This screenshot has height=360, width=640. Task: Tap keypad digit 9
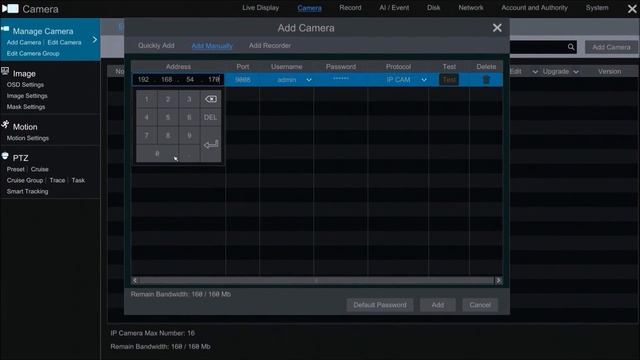pos(189,136)
